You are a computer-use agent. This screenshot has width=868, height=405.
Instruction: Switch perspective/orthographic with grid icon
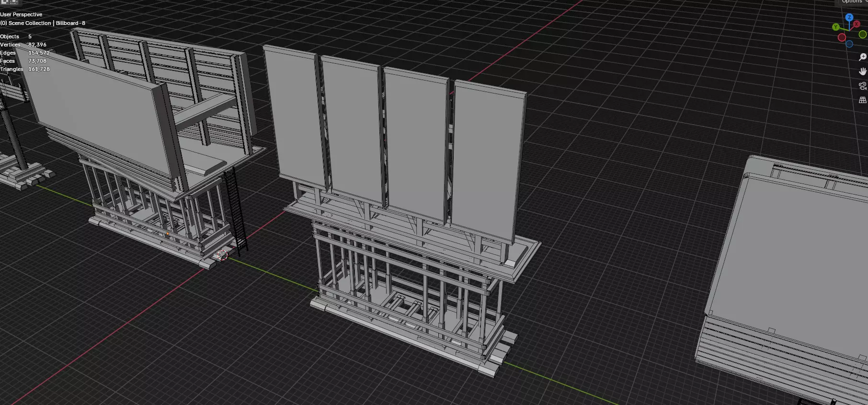[x=863, y=100]
